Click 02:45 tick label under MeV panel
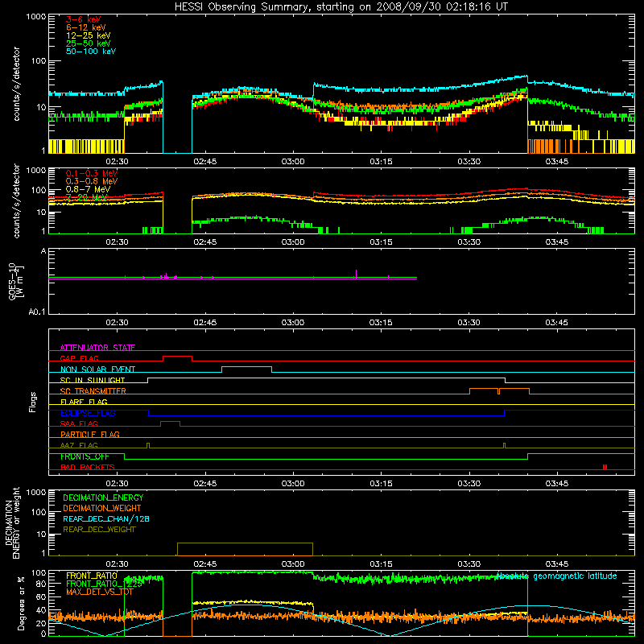The height and width of the screenshot is (644, 644). (x=205, y=242)
